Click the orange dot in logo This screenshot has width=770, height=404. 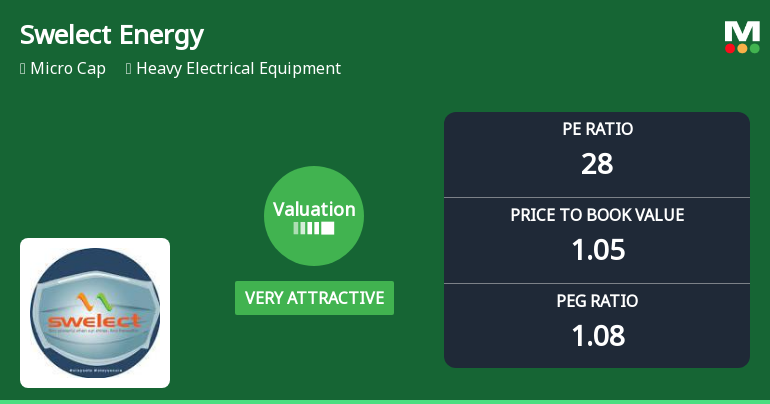[742, 48]
